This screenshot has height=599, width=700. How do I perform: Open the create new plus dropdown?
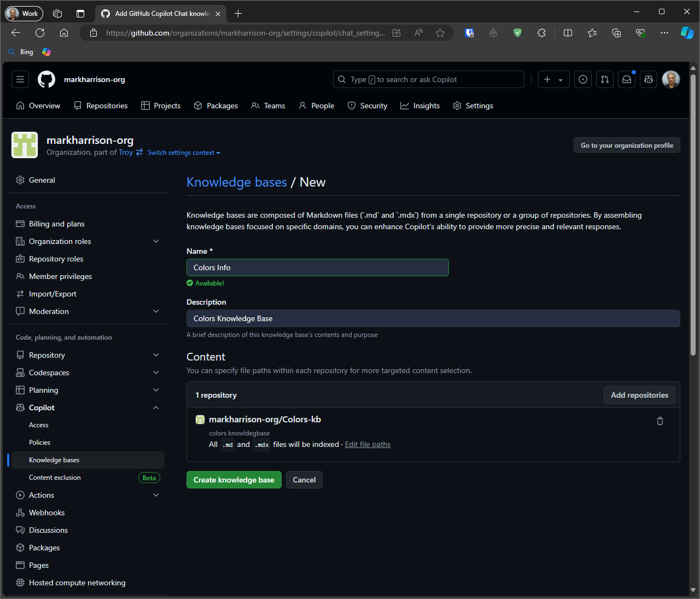point(553,79)
